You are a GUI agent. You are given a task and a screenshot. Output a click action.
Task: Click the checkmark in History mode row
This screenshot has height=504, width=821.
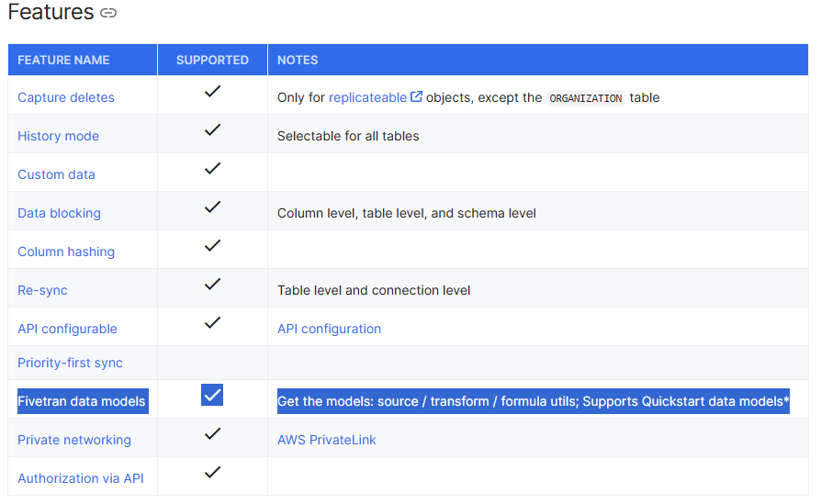coord(212,130)
